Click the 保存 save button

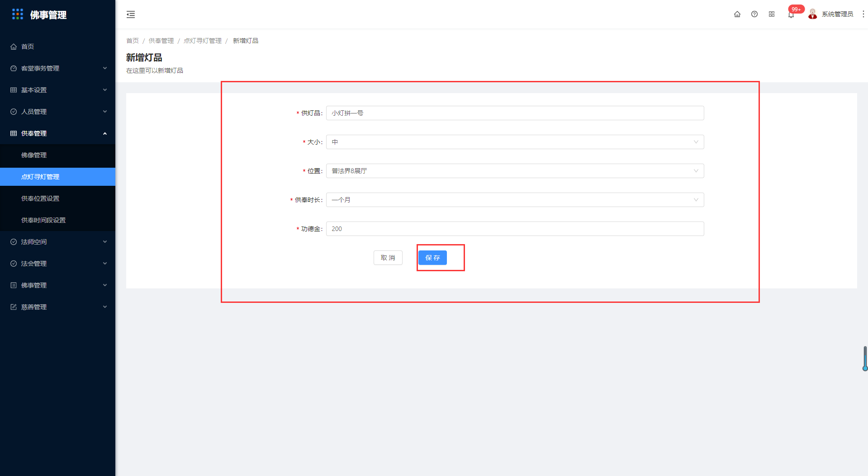coord(432,258)
